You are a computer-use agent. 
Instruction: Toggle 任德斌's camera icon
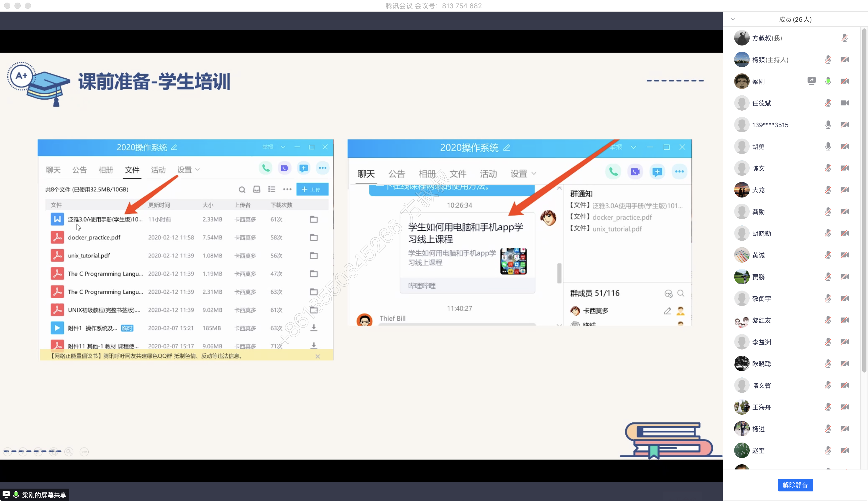[x=845, y=103]
